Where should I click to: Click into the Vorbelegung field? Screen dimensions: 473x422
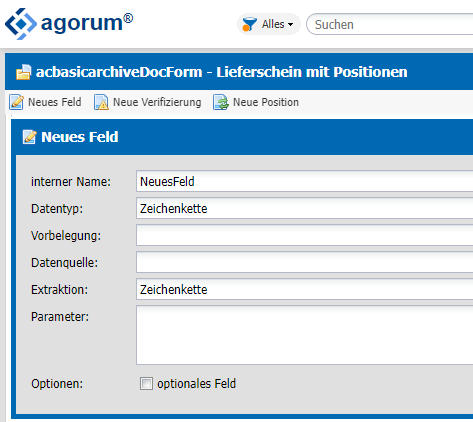click(304, 235)
